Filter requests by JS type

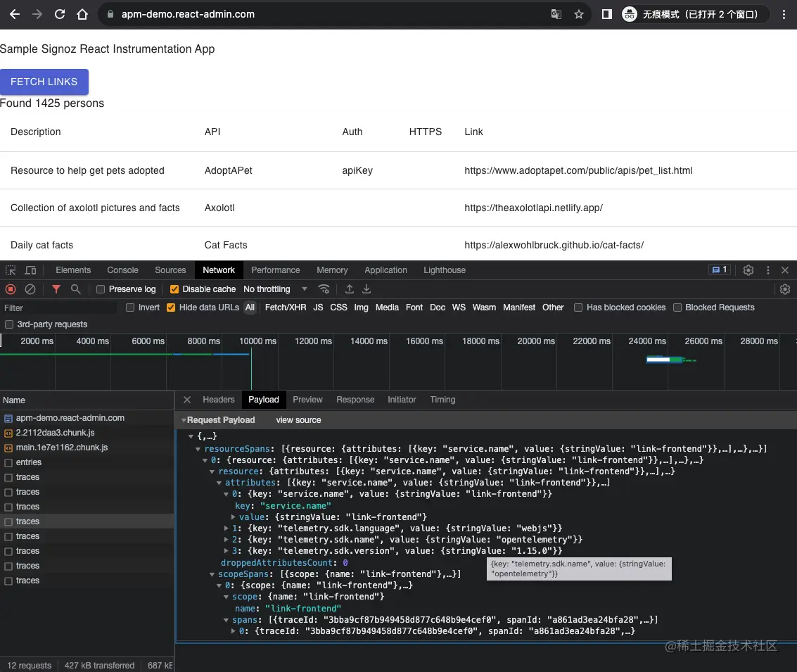pyautogui.click(x=318, y=308)
